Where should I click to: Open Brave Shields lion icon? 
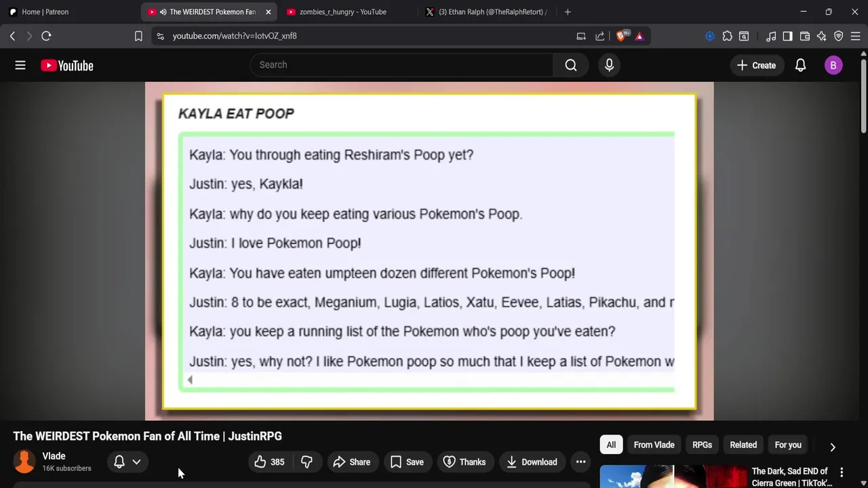pyautogui.click(x=621, y=36)
